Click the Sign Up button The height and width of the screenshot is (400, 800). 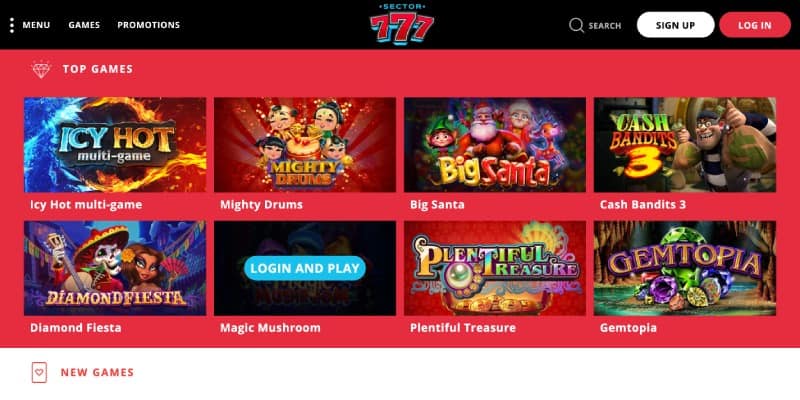pos(676,25)
